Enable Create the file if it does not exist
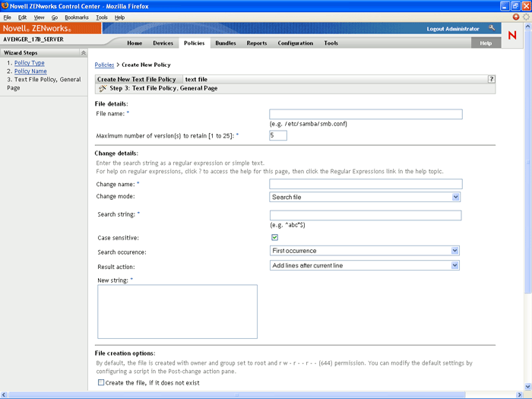Screen dimensions: 532x399 pos(101,382)
